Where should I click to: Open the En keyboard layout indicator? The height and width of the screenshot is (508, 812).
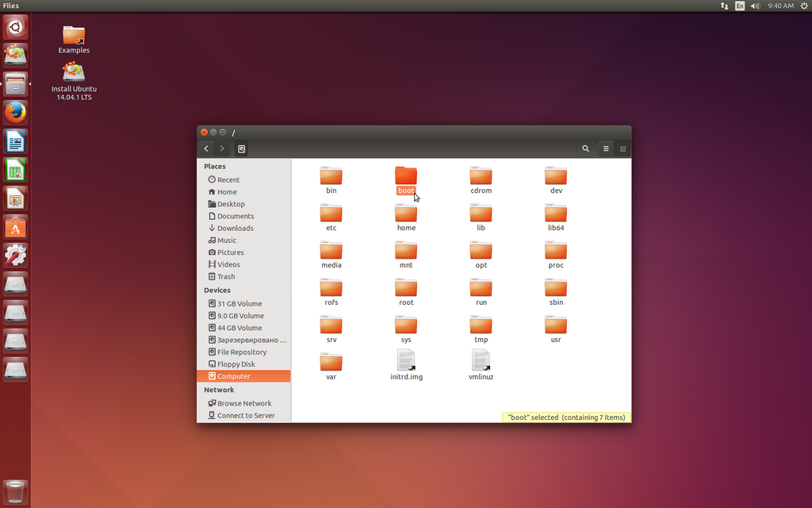[x=740, y=6]
